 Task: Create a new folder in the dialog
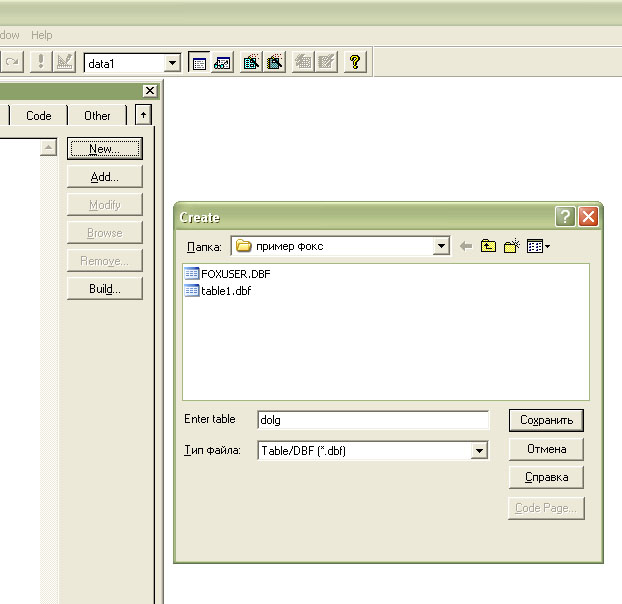click(x=512, y=246)
